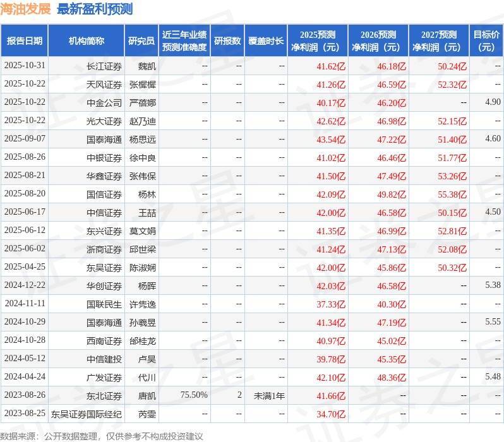Viewport: 504px width, 442px height.
Task: Click analyst name 张樨樨
Action: click(x=143, y=85)
